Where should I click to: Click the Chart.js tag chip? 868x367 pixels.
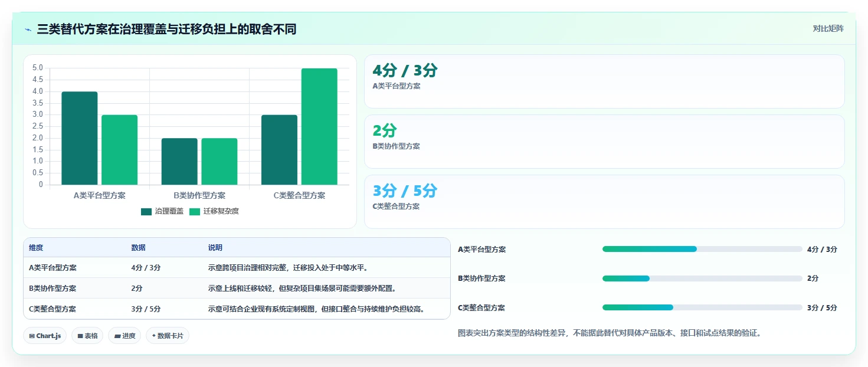[x=45, y=336]
